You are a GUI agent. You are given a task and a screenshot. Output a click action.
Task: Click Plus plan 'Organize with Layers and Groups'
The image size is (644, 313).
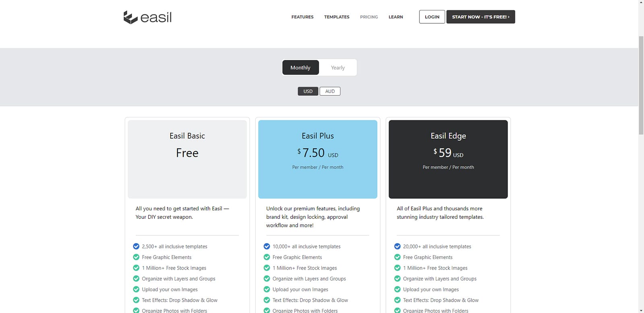click(309, 279)
